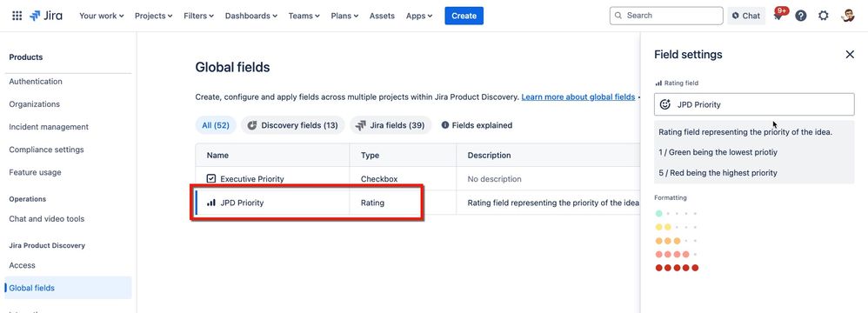Expand the Your work dropdown
Image resolution: width=868 pixels, height=313 pixels.
(x=101, y=16)
